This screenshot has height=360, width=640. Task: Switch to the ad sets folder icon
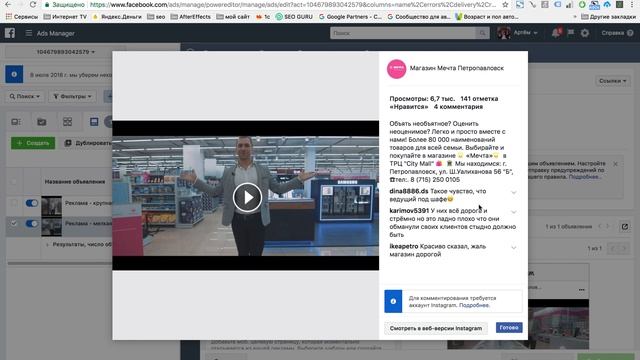(x=42, y=122)
